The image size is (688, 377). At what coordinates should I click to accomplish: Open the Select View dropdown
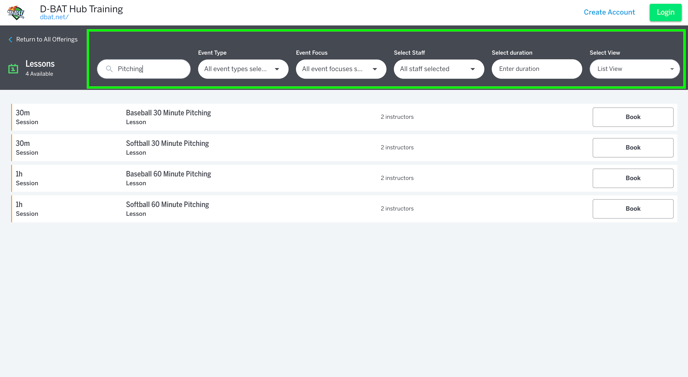click(x=634, y=69)
